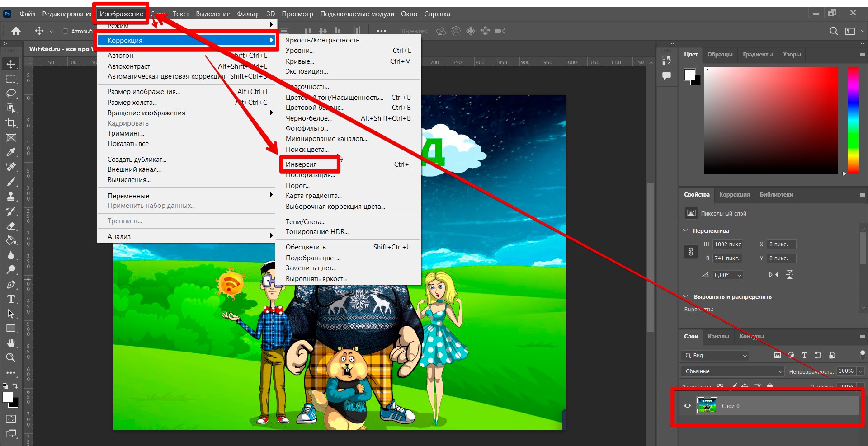Flip horizontally in Properties panel
868x446 pixels.
click(x=774, y=275)
